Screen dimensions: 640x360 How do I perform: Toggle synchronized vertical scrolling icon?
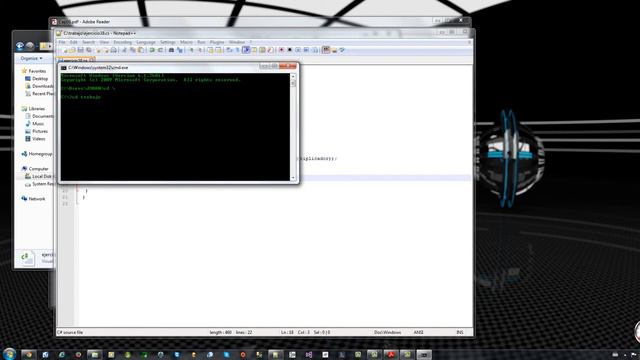(x=210, y=50)
